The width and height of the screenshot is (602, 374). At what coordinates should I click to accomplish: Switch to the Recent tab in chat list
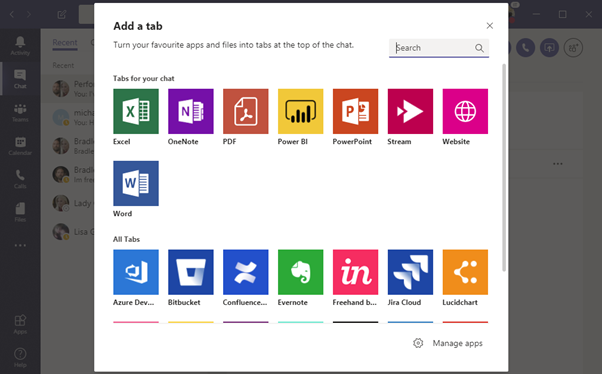(x=65, y=43)
